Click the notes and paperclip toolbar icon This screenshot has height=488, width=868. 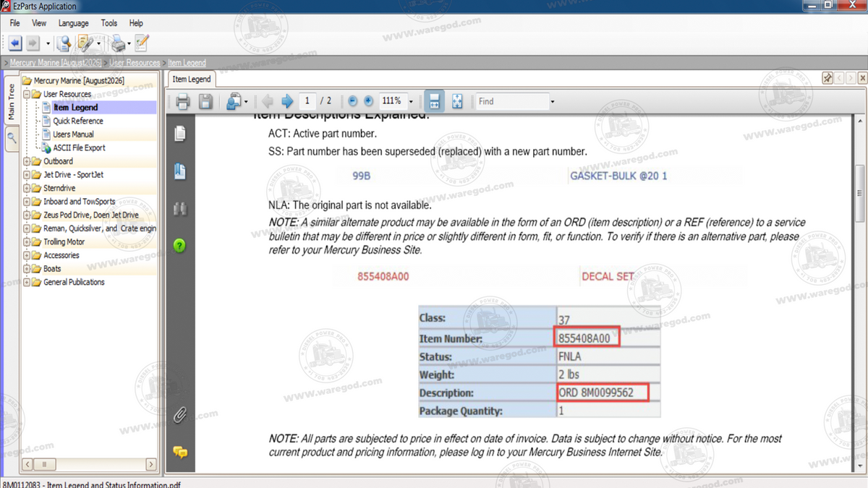coord(85,43)
